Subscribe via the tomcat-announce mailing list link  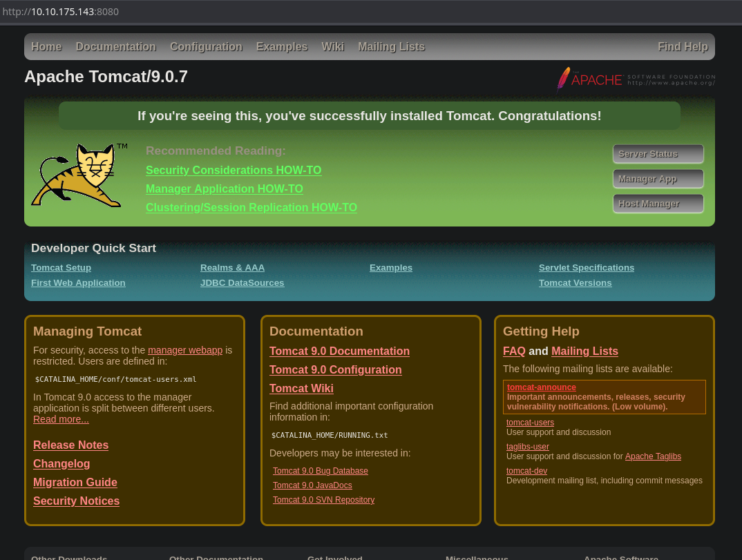(x=541, y=387)
